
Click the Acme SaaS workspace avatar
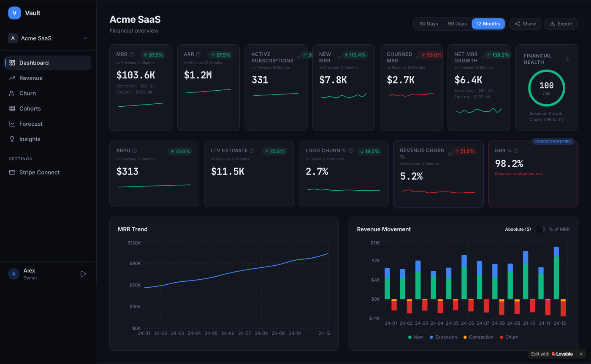point(13,38)
